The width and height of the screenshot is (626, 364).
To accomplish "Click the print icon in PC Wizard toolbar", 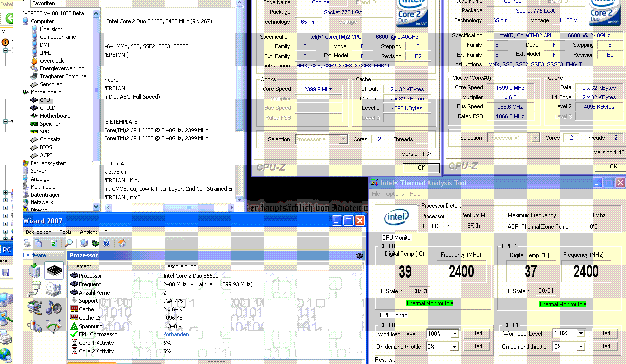I will click(x=27, y=243).
